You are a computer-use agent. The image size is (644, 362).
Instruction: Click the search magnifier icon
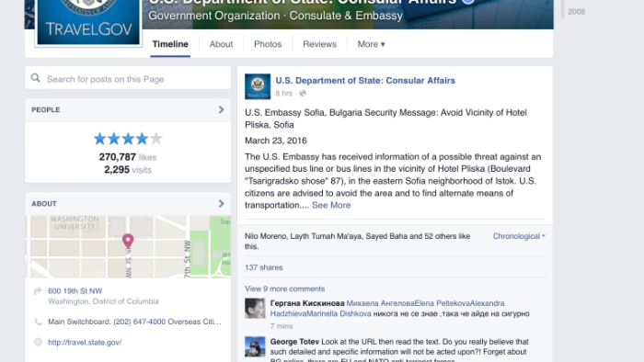pyautogui.click(x=36, y=78)
